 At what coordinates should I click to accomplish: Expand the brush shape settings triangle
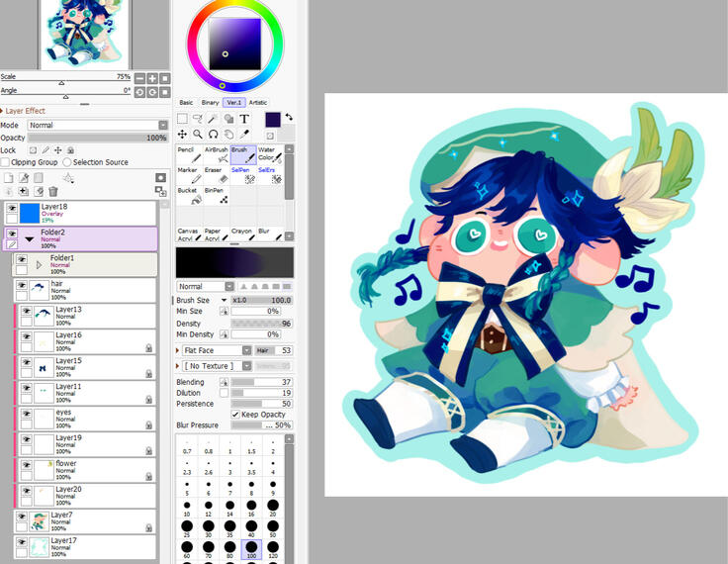(x=178, y=350)
